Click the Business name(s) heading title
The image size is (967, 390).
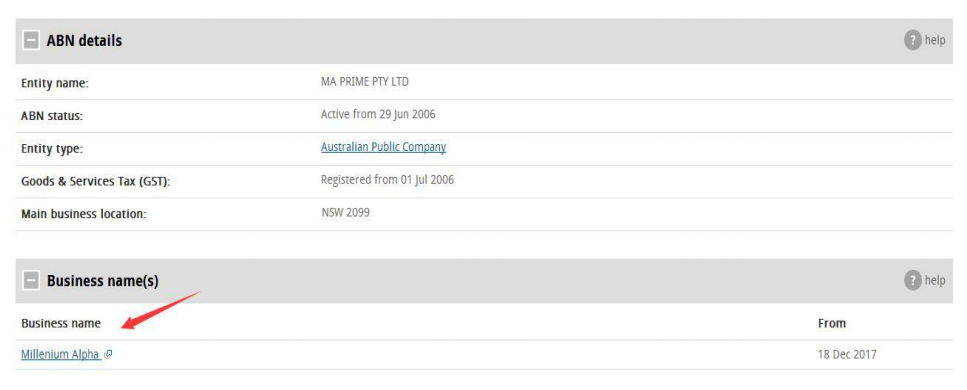[102, 281]
